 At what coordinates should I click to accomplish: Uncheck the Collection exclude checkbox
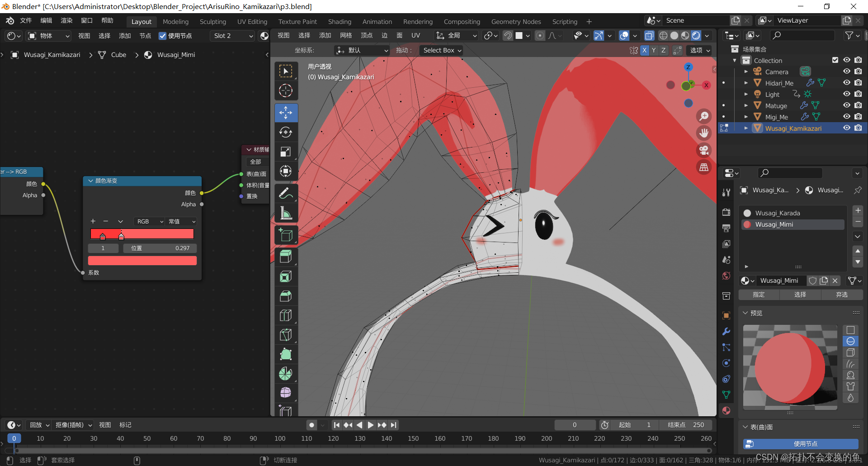click(835, 60)
